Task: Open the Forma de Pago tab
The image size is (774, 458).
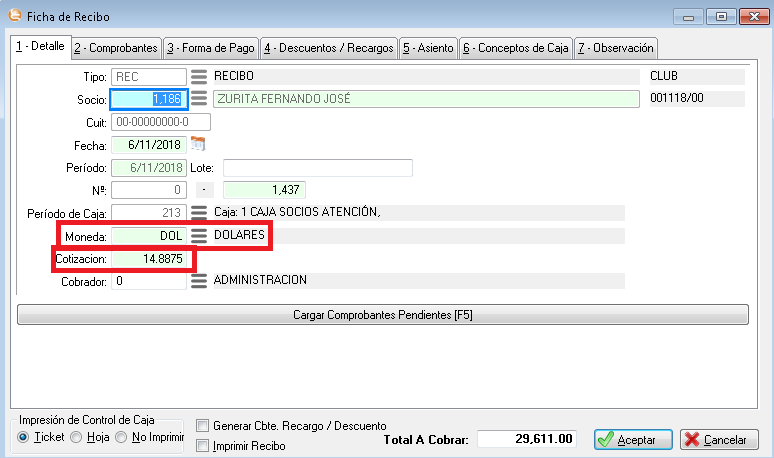Action: [210, 48]
